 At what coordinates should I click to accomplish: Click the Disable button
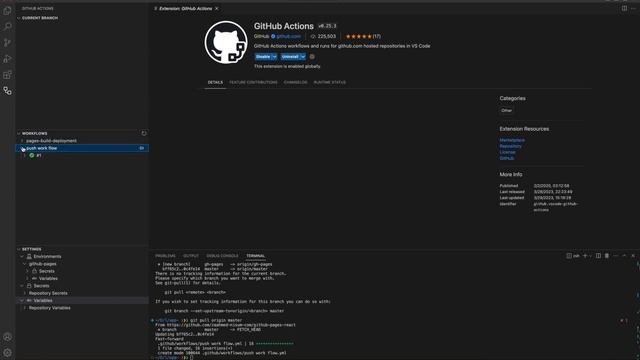pyautogui.click(x=263, y=57)
